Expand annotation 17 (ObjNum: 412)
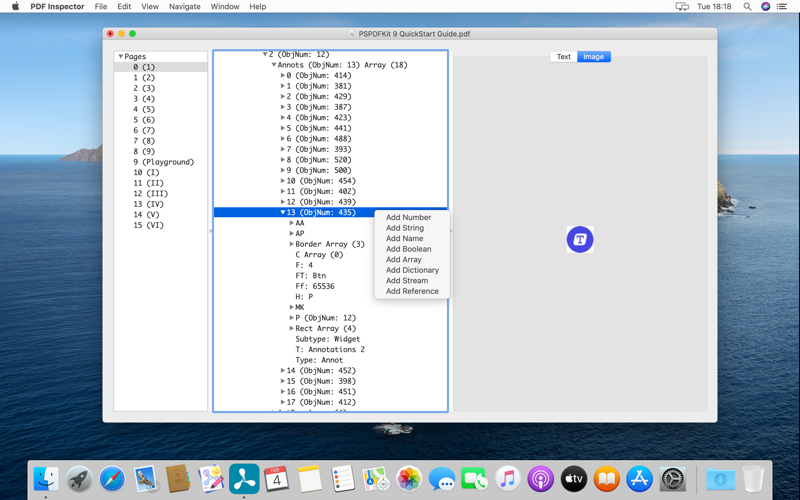This screenshot has height=500, width=800. click(x=283, y=403)
